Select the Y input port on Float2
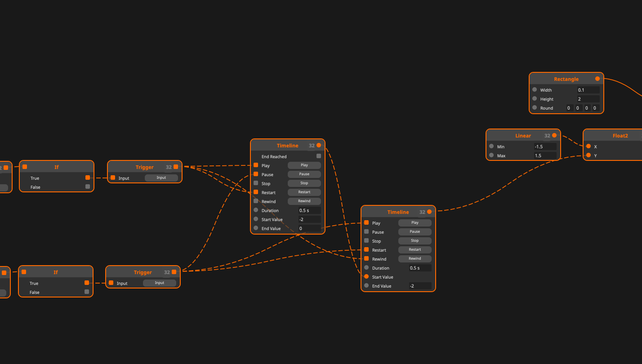642x364 pixels. pos(588,155)
